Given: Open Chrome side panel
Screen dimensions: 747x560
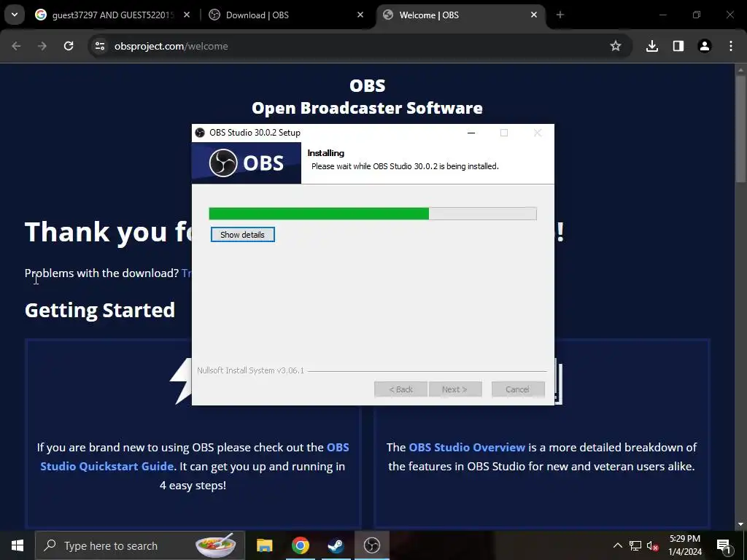Looking at the screenshot, I should click(678, 46).
